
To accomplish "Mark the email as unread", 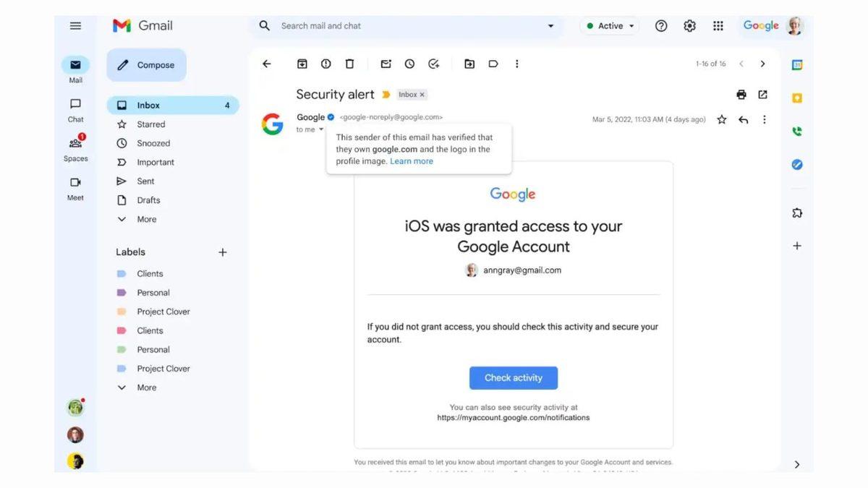I will click(386, 64).
